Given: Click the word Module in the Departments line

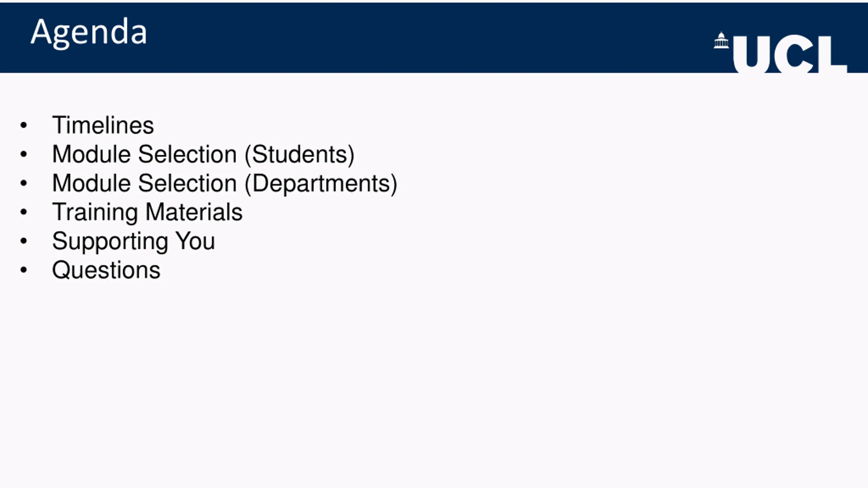Looking at the screenshot, I should pos(92,183).
